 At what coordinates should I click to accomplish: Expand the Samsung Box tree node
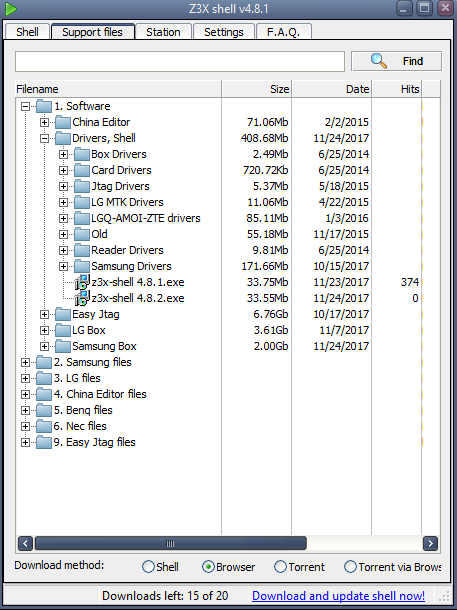click(x=44, y=346)
